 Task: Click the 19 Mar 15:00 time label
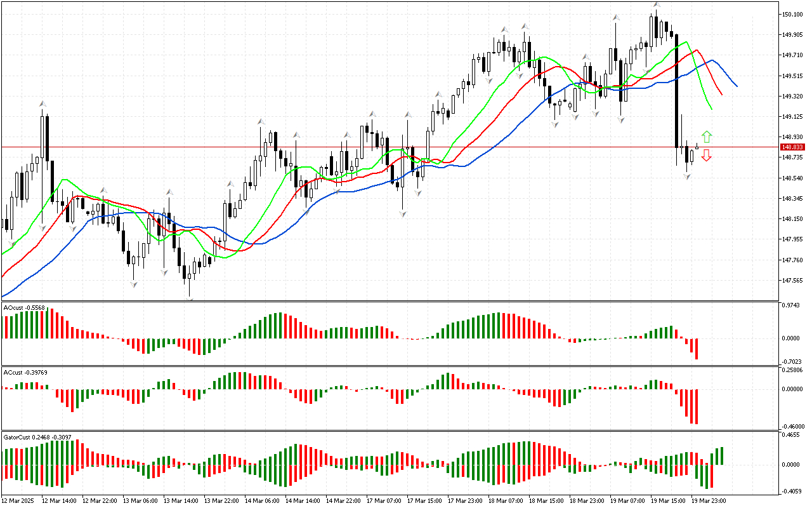tap(668, 501)
